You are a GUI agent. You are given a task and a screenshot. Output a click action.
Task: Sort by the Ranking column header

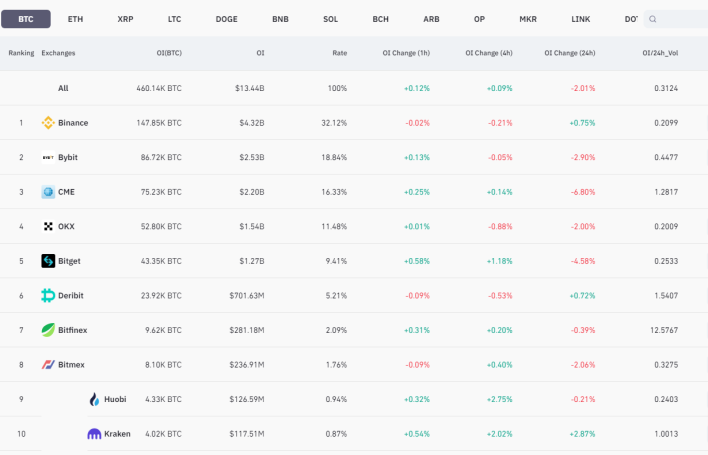(21, 53)
